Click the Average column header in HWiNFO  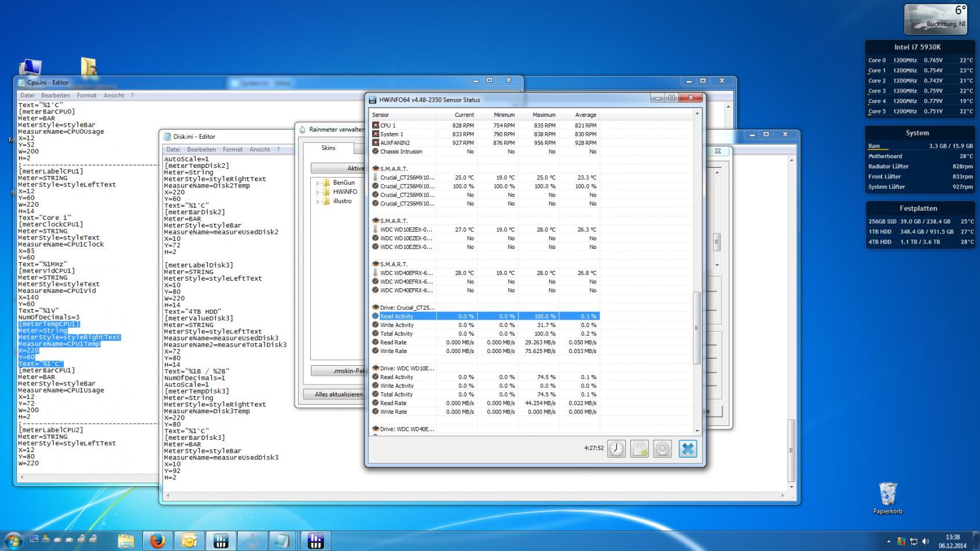579,115
